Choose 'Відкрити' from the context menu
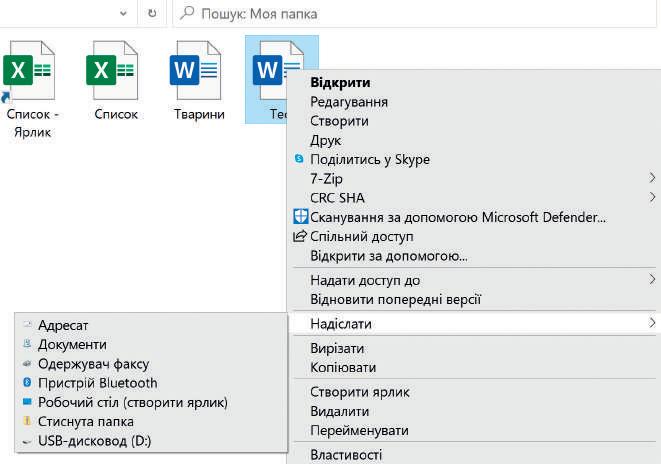The image size is (661, 464). pyautogui.click(x=340, y=83)
